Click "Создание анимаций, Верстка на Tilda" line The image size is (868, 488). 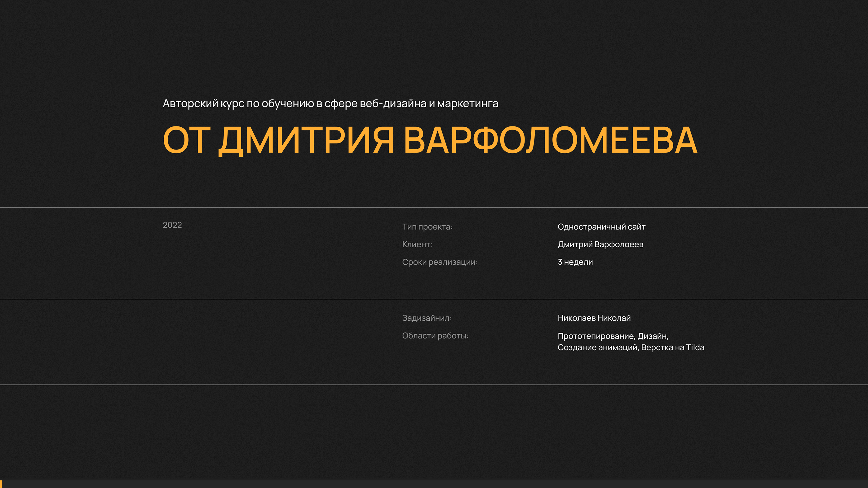coord(631,347)
